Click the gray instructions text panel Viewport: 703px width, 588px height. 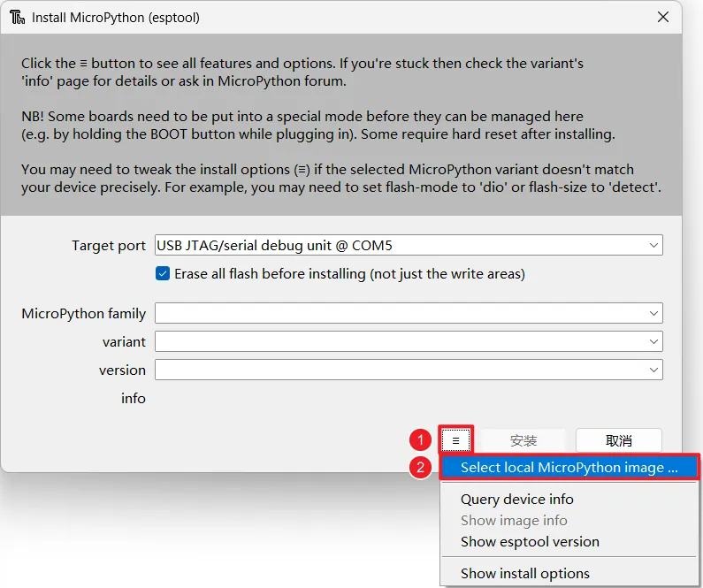coord(340,124)
